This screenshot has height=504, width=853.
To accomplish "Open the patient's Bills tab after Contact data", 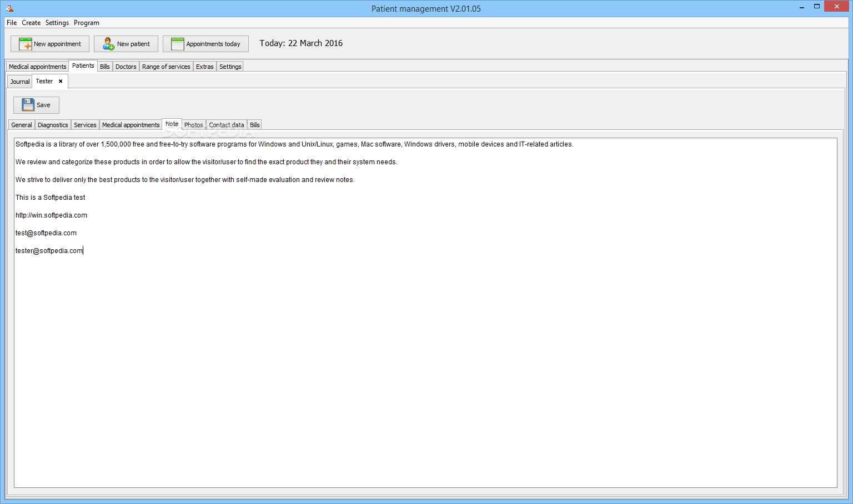I will coord(255,125).
